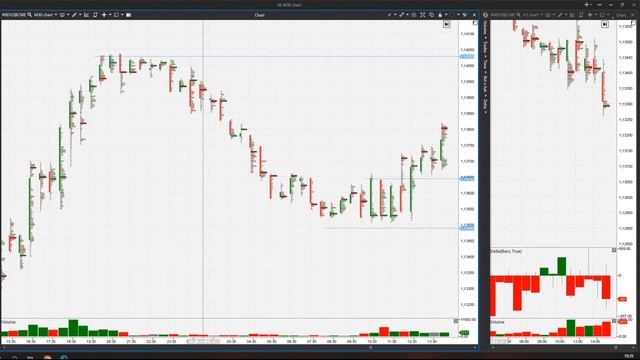Viewport: 640px width, 360px height.
Task: Open second taskbar icon
Action: [30, 358]
